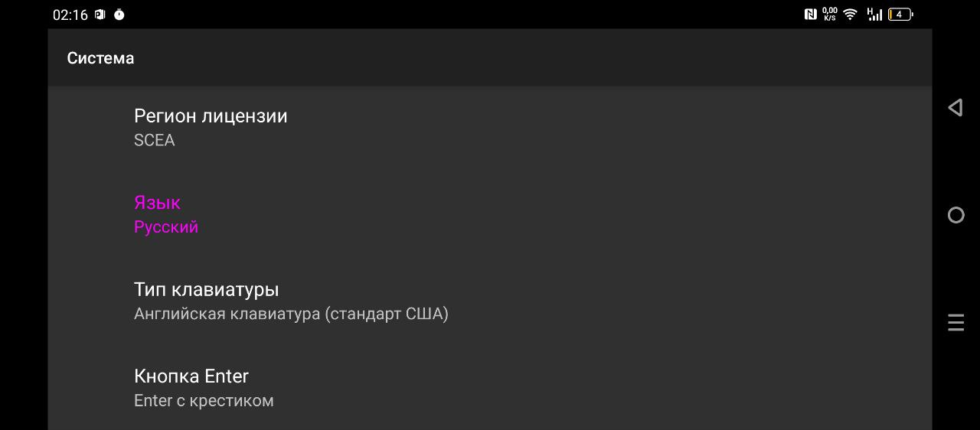Click the SCEA region value
Viewport: 980px width, 430px height.
[x=154, y=141]
